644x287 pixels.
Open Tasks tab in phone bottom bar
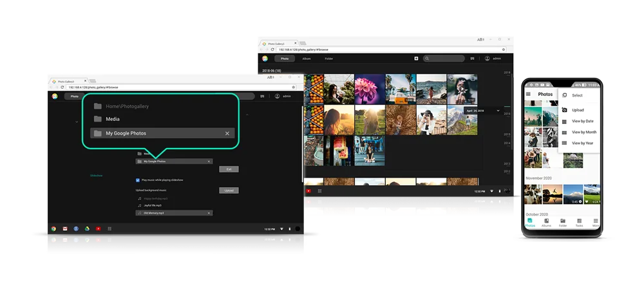click(579, 223)
